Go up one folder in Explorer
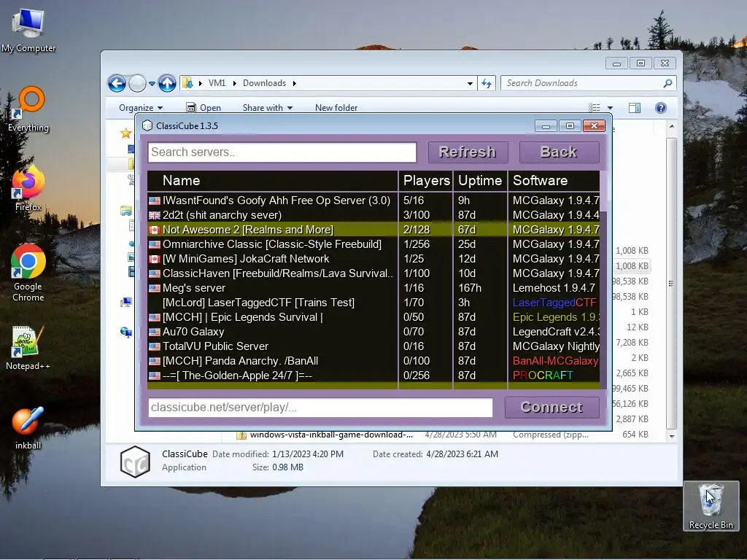The width and height of the screenshot is (747, 560). (x=167, y=83)
